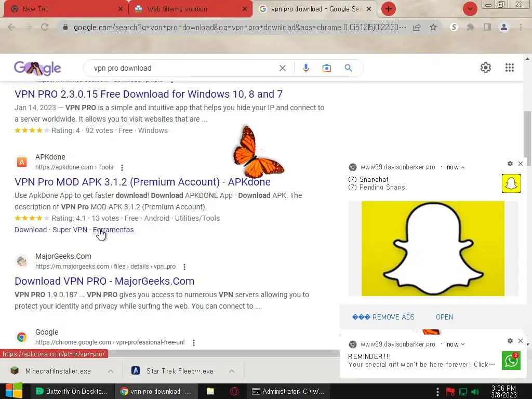This screenshot has height=399, width=532.
Task: Switch to Butterfly On Desktop taskbar item
Action: point(72,392)
